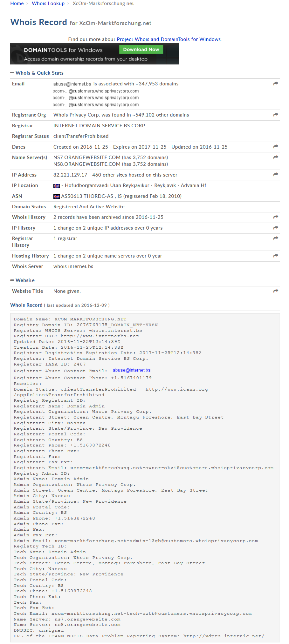Click Domain Name: XCOM-MARKTFORSCHUNG.NET line
Screen dimensions: 289x644
[x=70, y=319]
